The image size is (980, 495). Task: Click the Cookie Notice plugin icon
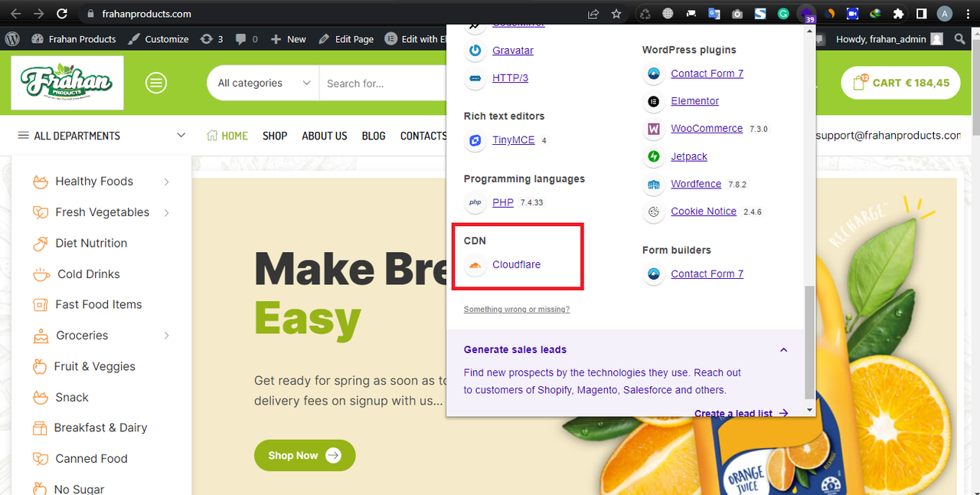tap(654, 211)
